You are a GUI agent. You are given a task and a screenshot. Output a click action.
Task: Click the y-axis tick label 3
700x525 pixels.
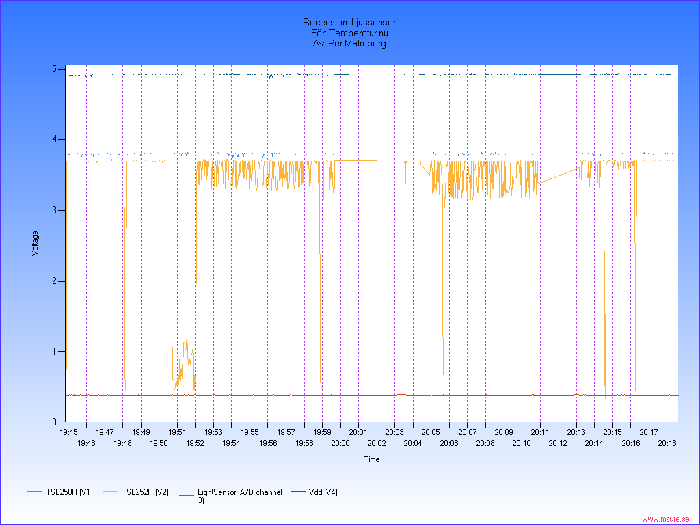pyautogui.click(x=54, y=210)
